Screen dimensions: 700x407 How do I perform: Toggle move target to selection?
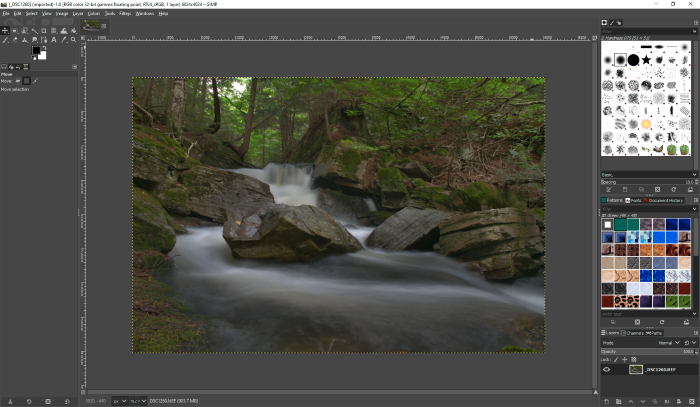tap(27, 81)
